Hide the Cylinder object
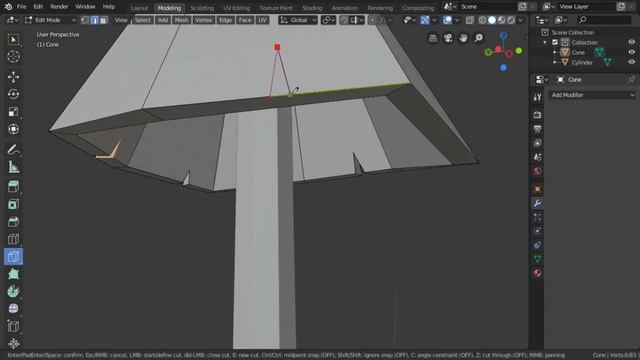This screenshot has height=360, width=640. [631, 62]
